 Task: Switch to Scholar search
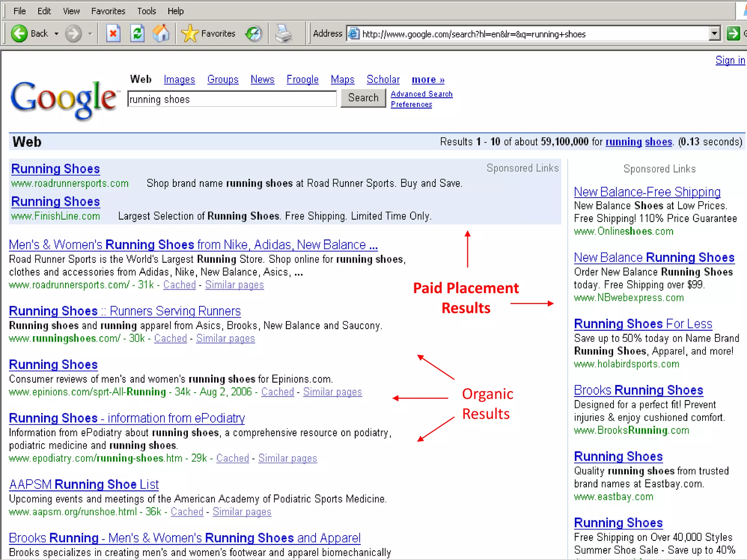click(383, 79)
